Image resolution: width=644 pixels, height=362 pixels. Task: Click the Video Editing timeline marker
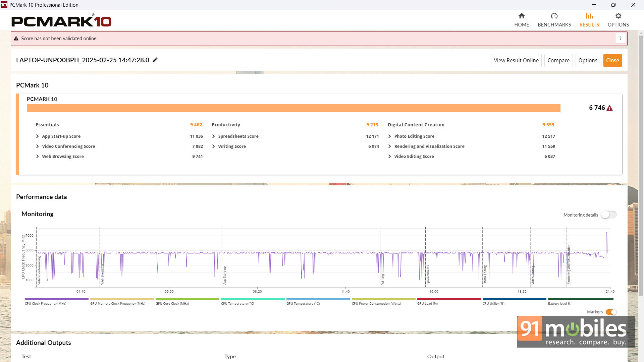tap(533, 275)
